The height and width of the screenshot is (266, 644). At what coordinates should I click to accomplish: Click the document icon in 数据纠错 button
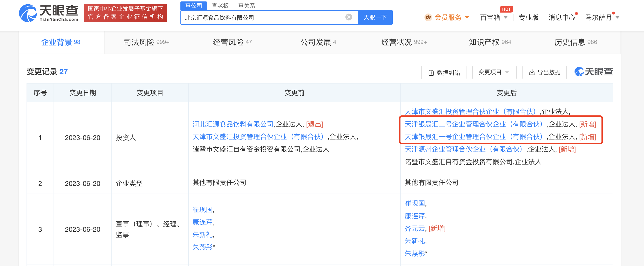pyautogui.click(x=431, y=73)
